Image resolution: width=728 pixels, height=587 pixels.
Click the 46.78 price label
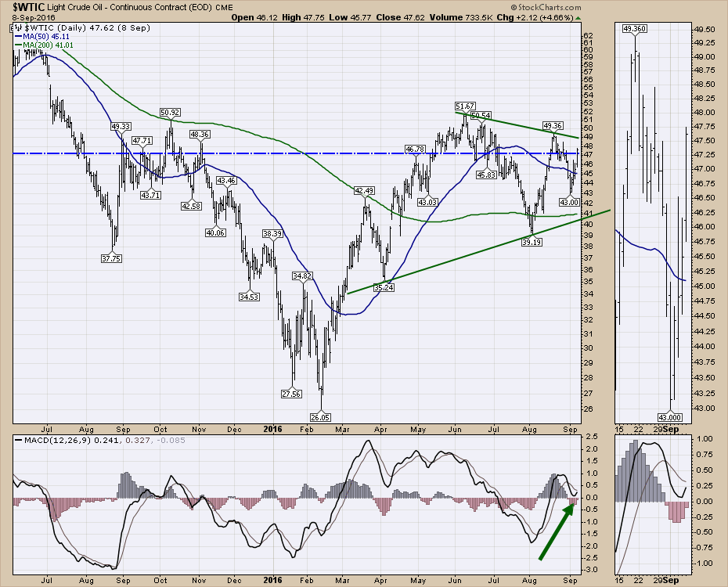[x=415, y=149]
